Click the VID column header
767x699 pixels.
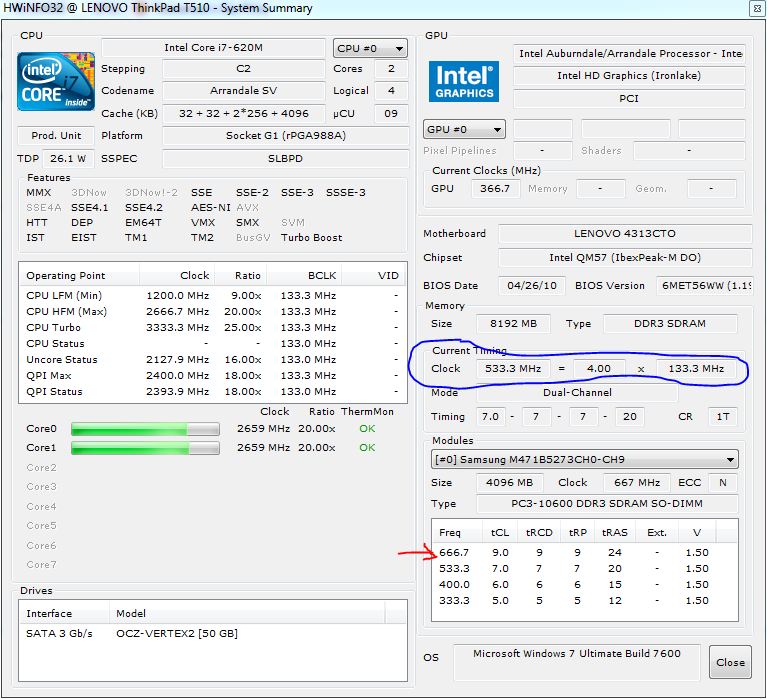(x=374, y=275)
